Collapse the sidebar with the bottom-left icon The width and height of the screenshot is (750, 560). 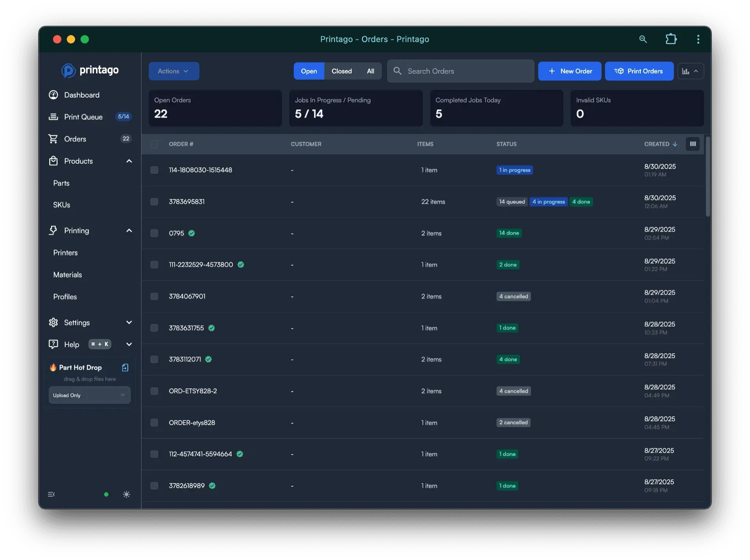click(x=52, y=494)
